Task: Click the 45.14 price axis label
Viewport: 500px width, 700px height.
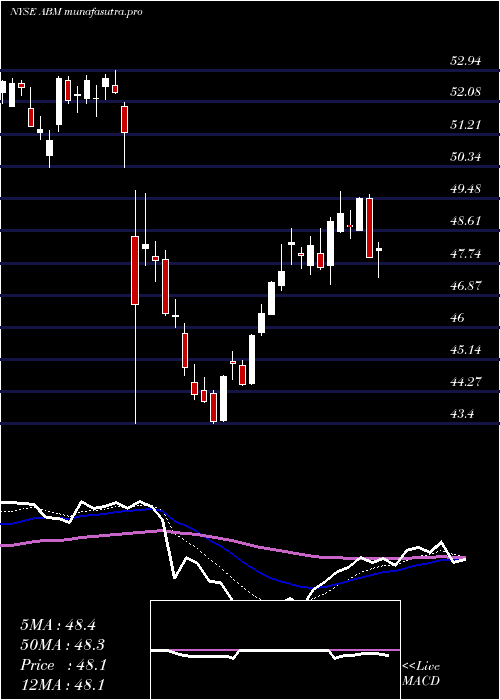Action: click(x=465, y=350)
